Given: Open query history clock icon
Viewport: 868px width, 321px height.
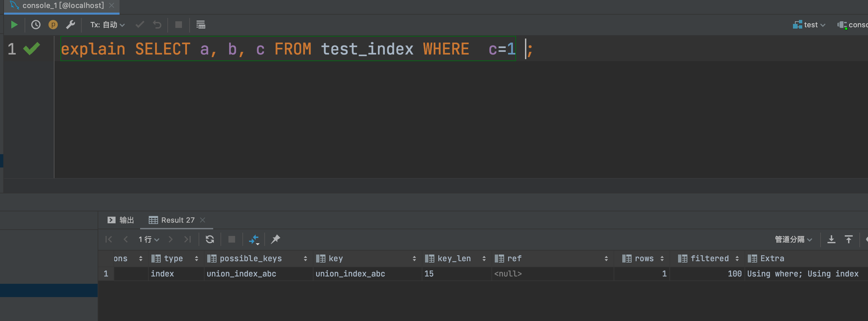Looking at the screenshot, I should coord(36,25).
